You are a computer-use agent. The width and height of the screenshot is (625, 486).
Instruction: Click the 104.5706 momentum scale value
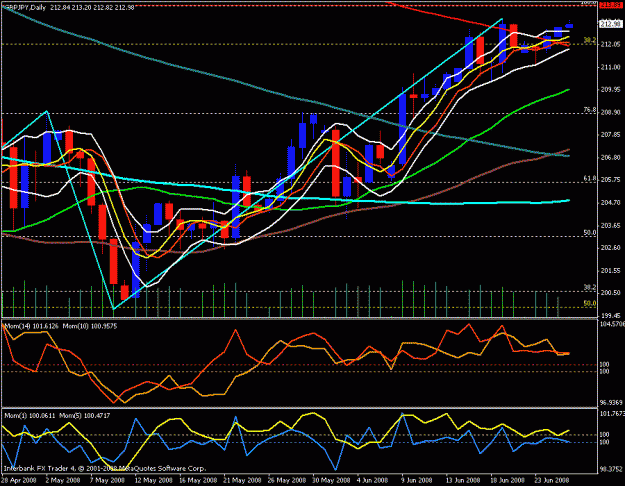tap(611, 324)
